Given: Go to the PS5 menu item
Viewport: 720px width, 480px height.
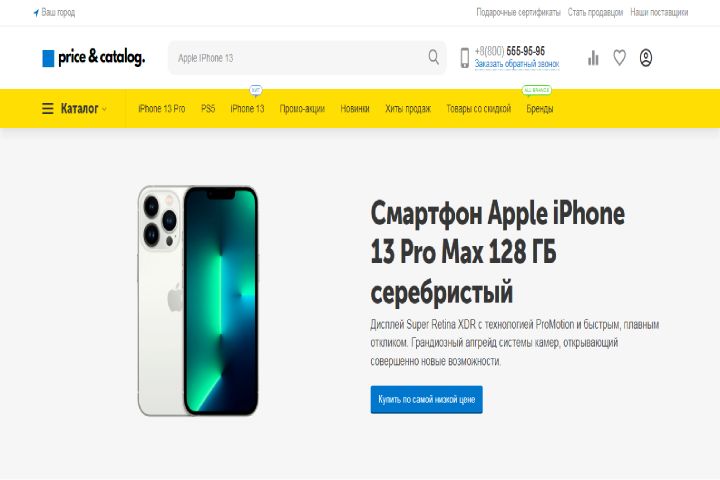Looking at the screenshot, I should pos(208,109).
